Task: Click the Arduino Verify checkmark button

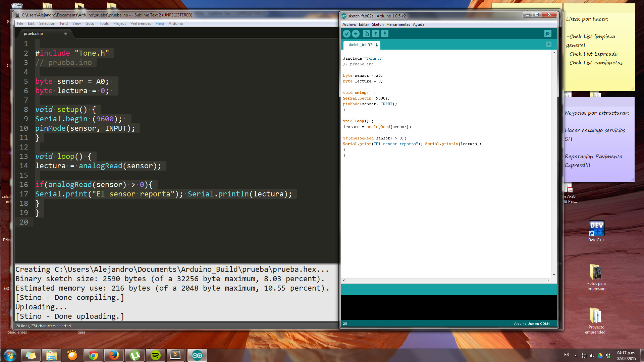Action: click(346, 34)
